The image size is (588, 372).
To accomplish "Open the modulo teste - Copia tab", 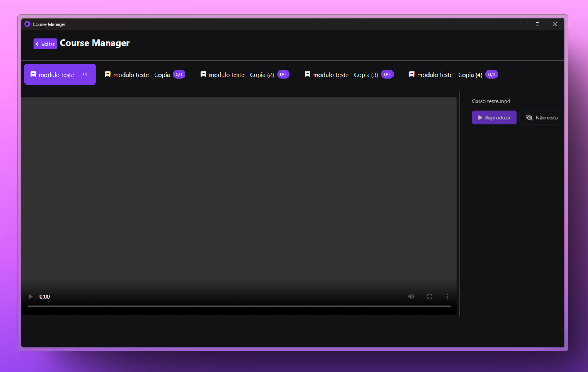I will point(145,74).
